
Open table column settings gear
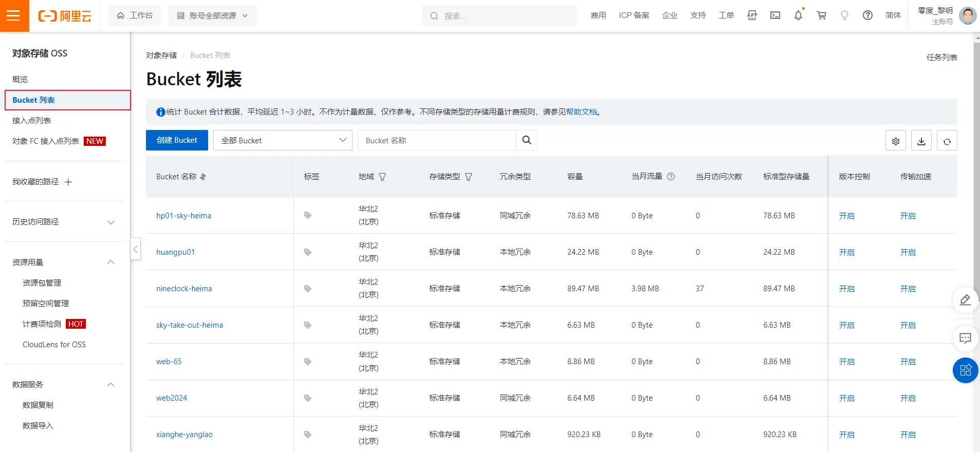896,141
